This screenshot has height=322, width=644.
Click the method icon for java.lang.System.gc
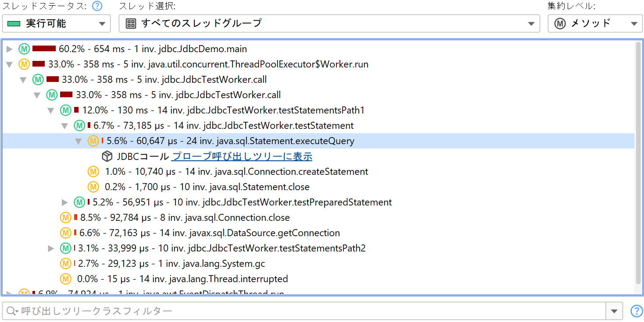click(x=65, y=264)
